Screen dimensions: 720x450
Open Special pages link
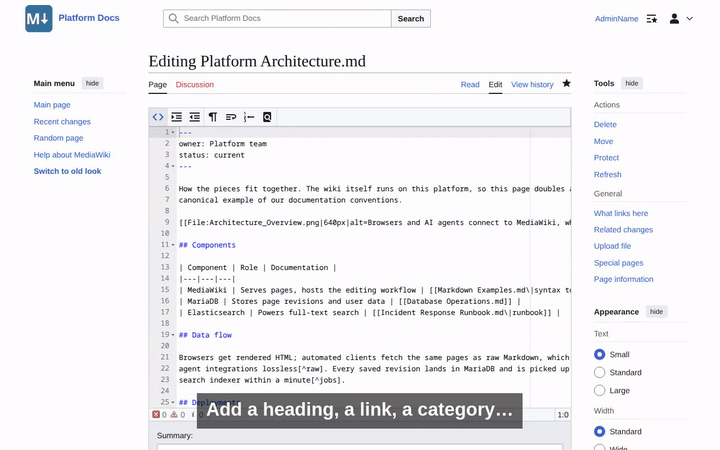click(618, 263)
